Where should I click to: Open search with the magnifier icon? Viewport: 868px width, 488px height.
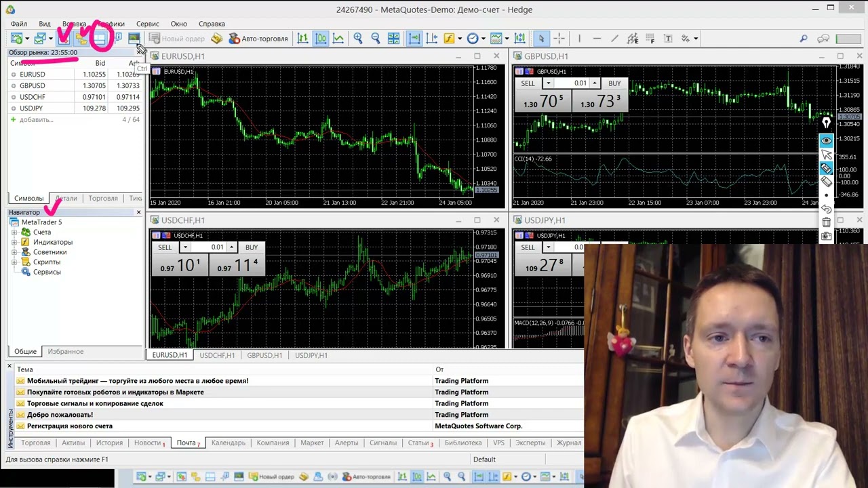(804, 39)
